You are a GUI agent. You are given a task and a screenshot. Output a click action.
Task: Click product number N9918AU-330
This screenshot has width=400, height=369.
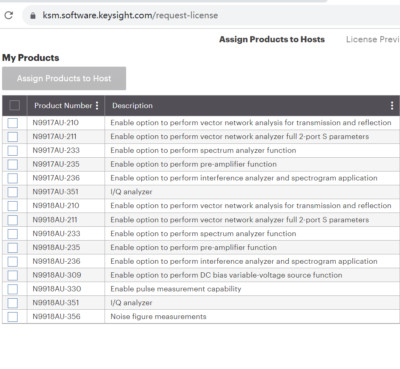click(57, 289)
